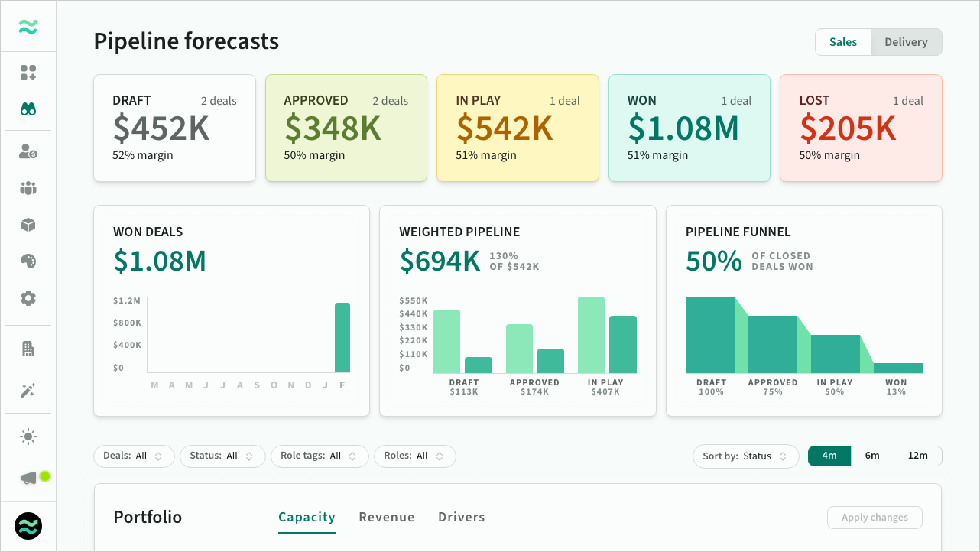
Task: Switch to the Drivers tab
Action: click(461, 518)
